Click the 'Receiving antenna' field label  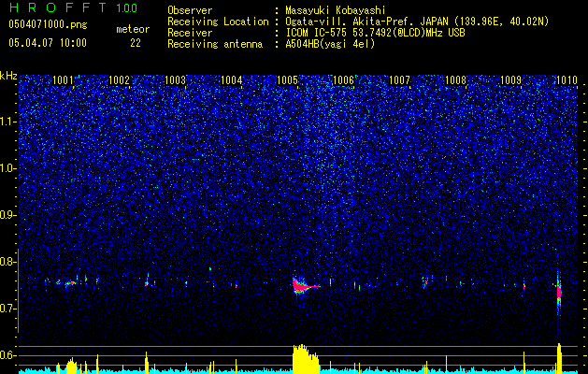(215, 44)
